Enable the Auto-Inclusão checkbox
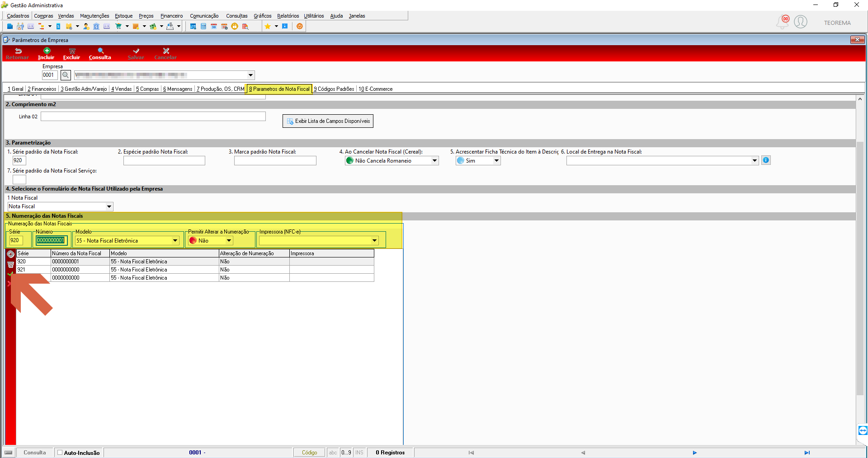Image resolution: width=868 pixels, height=458 pixels. [60, 452]
